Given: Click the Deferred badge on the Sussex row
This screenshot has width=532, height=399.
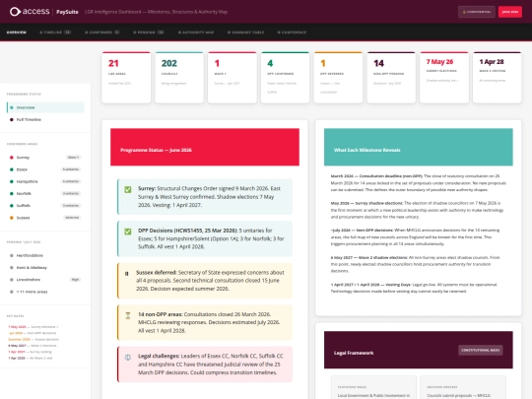Looking at the screenshot, I should pos(72,218).
